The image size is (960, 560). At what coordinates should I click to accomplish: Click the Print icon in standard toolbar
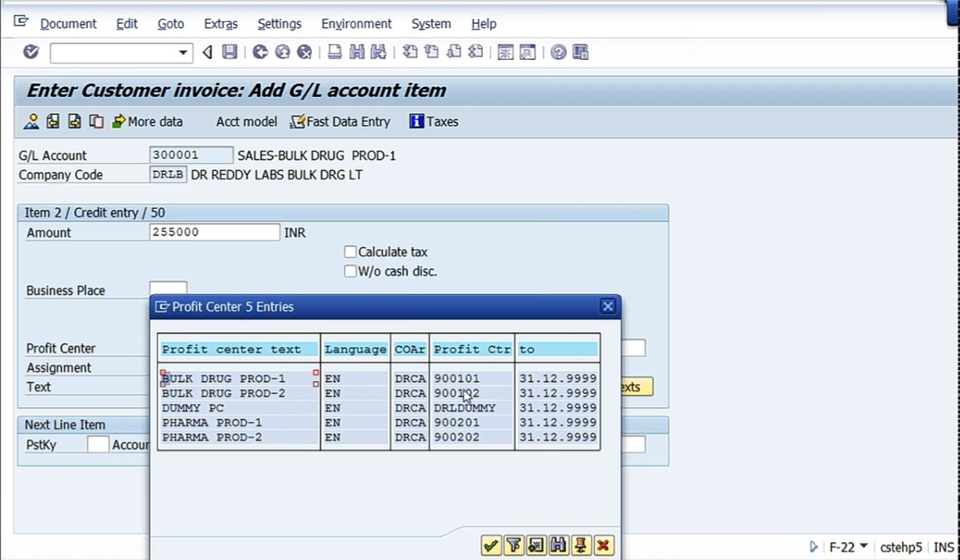(x=334, y=52)
